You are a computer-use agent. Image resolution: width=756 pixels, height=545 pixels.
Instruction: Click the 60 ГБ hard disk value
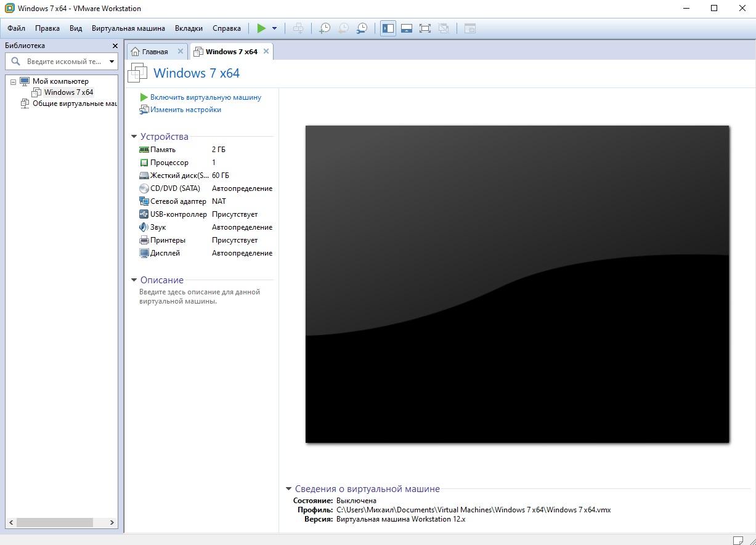pyautogui.click(x=221, y=176)
